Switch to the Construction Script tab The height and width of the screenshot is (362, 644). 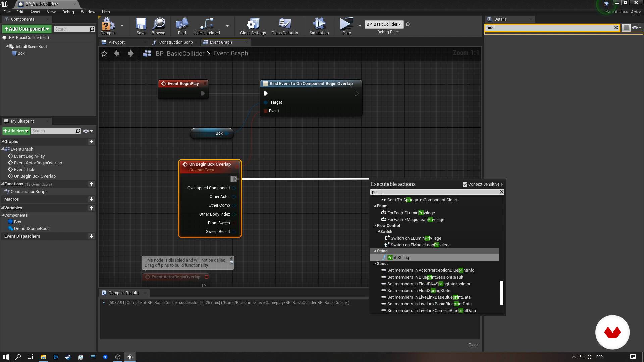click(176, 42)
